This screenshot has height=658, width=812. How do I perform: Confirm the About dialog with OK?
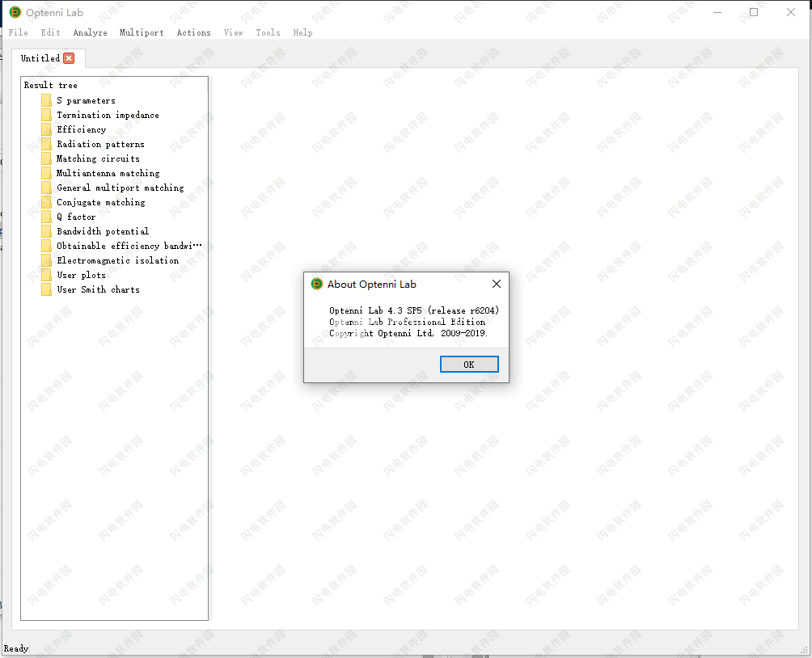click(469, 364)
